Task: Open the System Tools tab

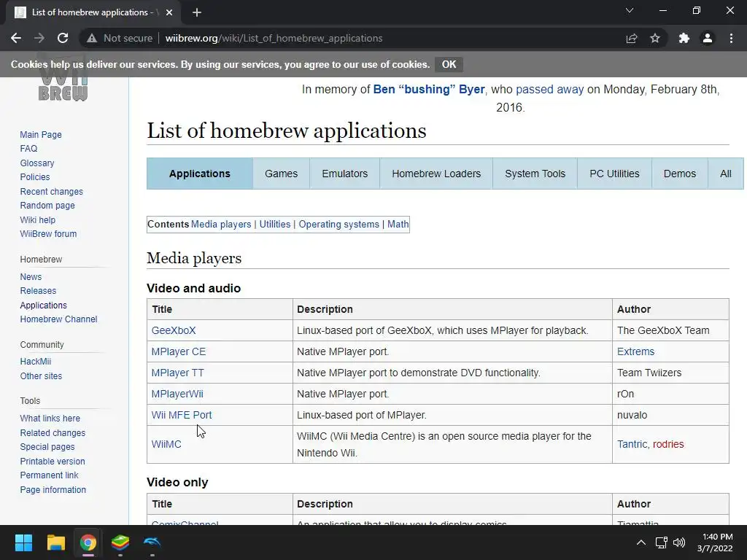Action: coord(535,174)
